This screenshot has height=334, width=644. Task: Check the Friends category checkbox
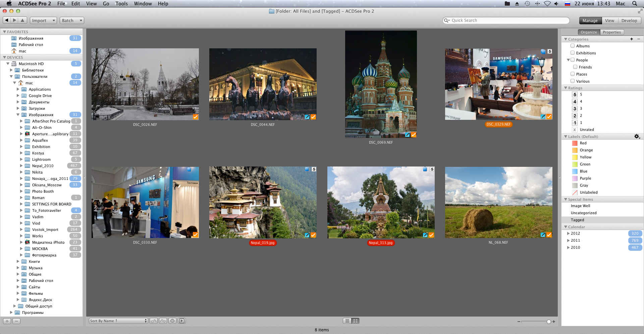point(575,67)
